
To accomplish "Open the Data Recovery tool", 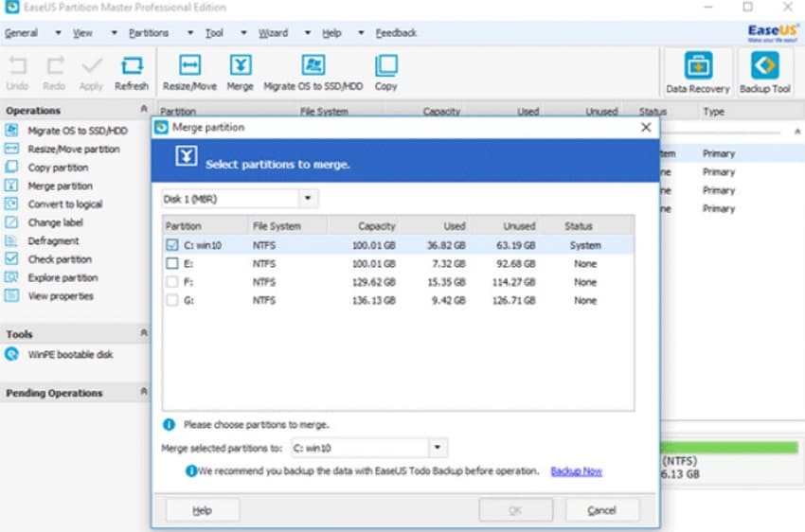I will click(x=698, y=72).
